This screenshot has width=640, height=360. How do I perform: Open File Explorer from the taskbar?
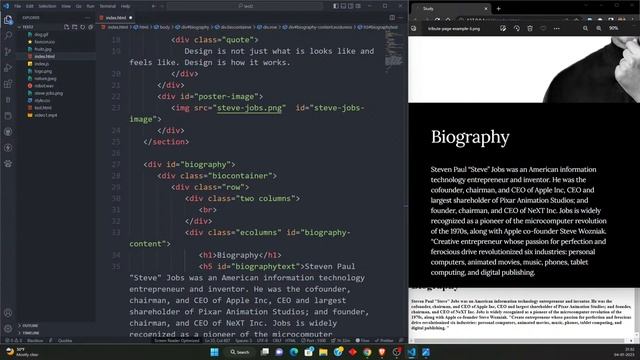(x=323, y=352)
